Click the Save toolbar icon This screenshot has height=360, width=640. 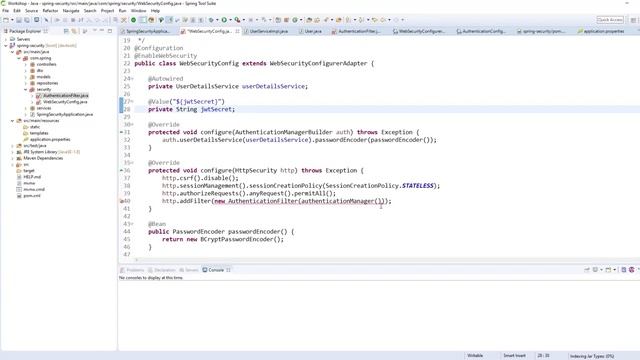pyautogui.click(x=19, y=20)
